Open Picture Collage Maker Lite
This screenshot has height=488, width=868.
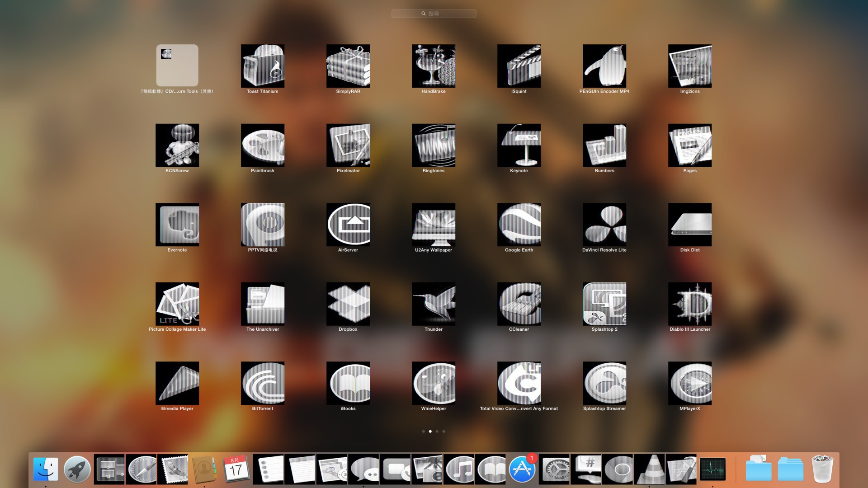point(177,304)
